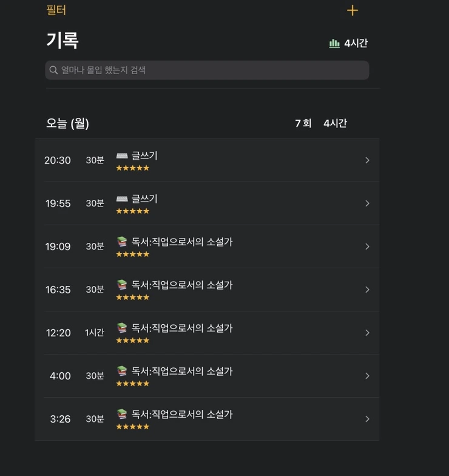Expand the 20:30 글쓰기 record chevron
The width and height of the screenshot is (449, 476).
(x=367, y=160)
